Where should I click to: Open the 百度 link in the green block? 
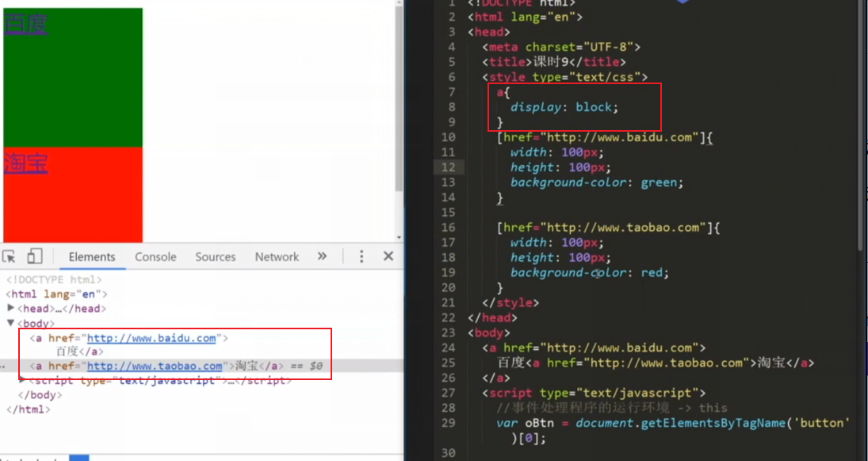point(25,24)
